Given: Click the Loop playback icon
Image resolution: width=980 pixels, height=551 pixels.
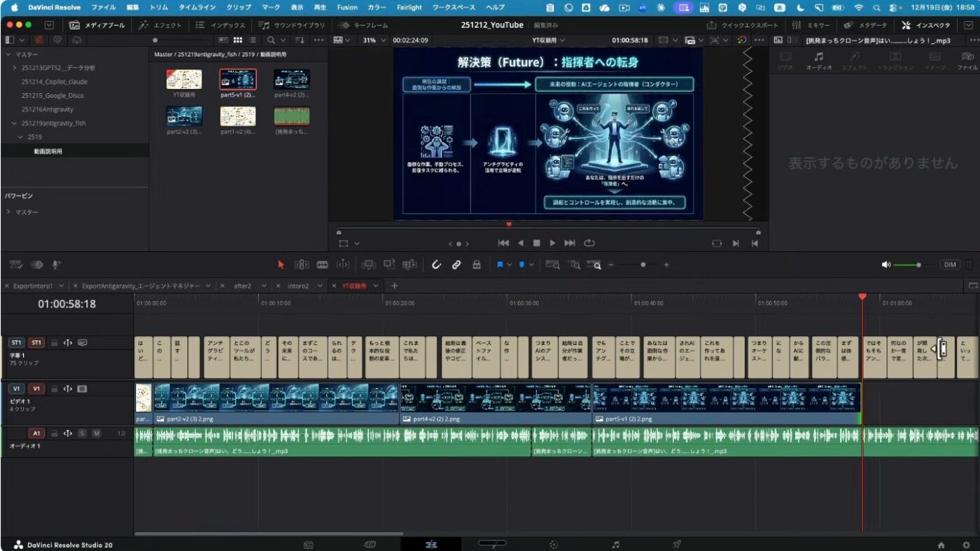Looking at the screenshot, I should click(589, 243).
